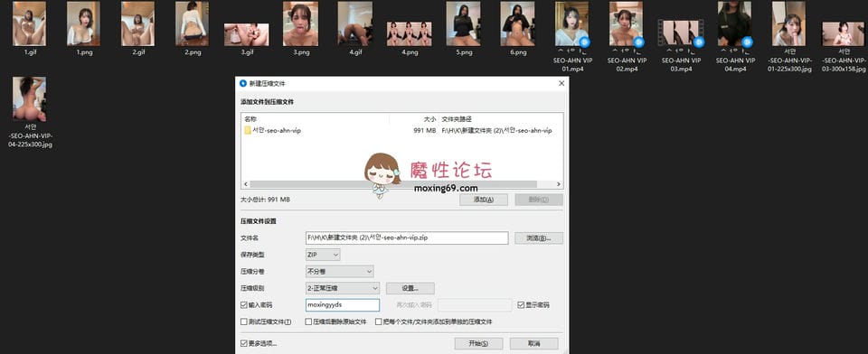Select the SEO-AHN-VIP-01-225x300.jpg file
868x354 pixels.
tap(788, 23)
